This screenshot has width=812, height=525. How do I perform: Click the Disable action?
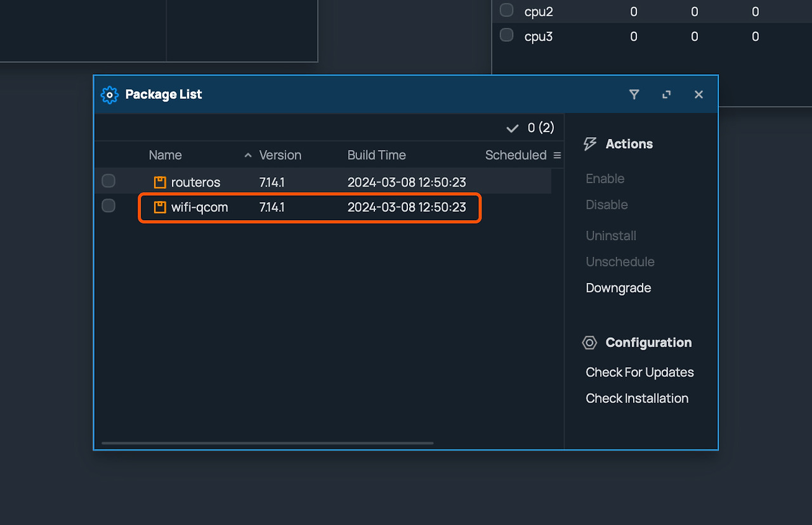tap(607, 205)
